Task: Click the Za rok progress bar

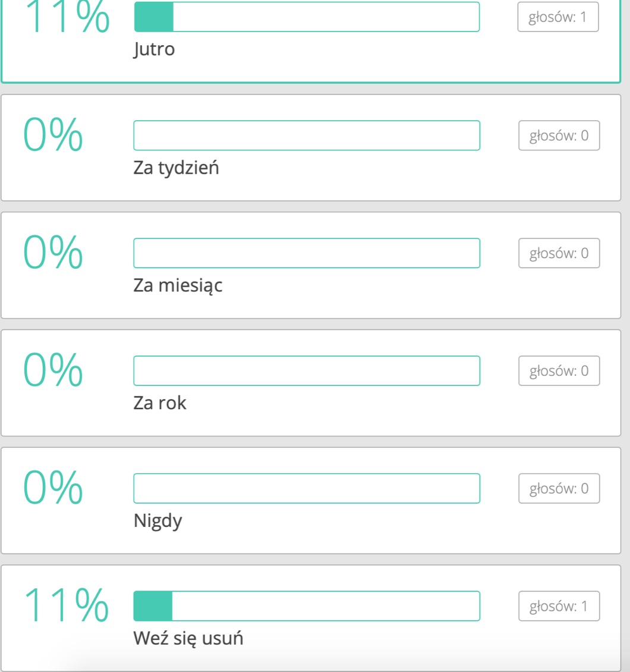Action: point(307,371)
